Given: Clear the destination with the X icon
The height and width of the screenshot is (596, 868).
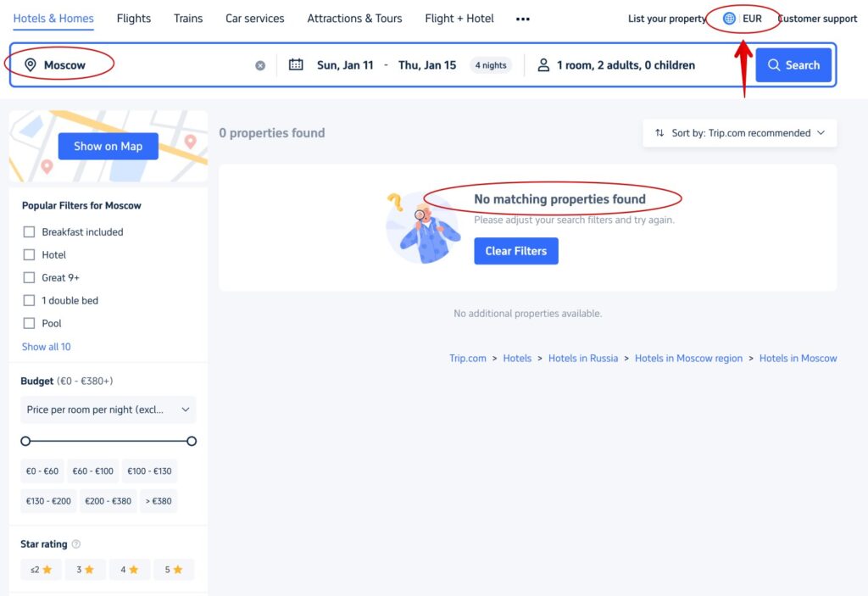Looking at the screenshot, I should 260,64.
